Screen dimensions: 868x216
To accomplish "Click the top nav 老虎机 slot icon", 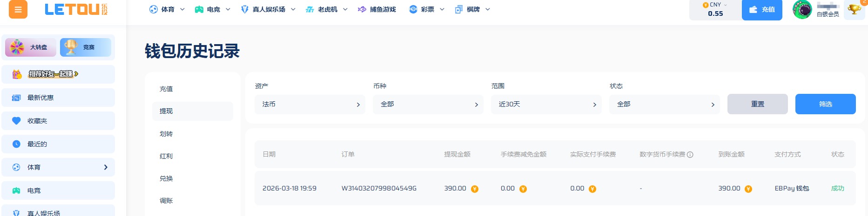I will (310, 9).
